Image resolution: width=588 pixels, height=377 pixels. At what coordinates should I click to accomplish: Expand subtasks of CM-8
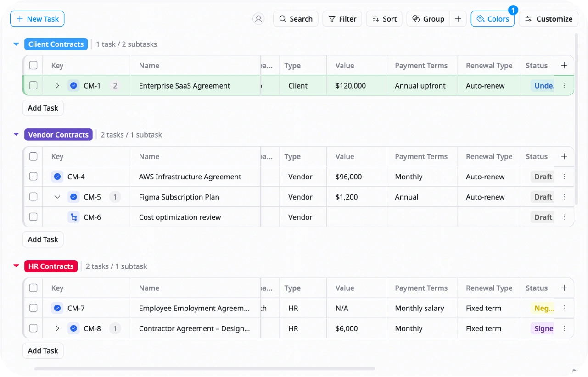(57, 328)
